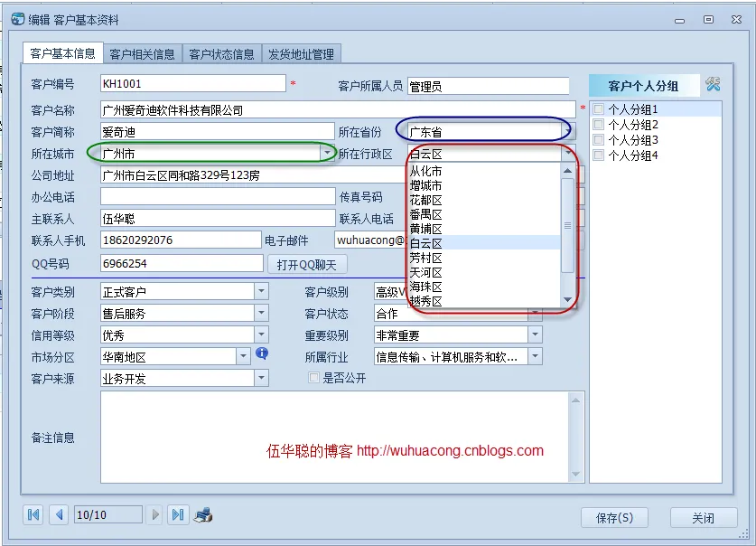Go to previous record arrow
Viewport: 756px width, 546px height.
[x=60, y=514]
